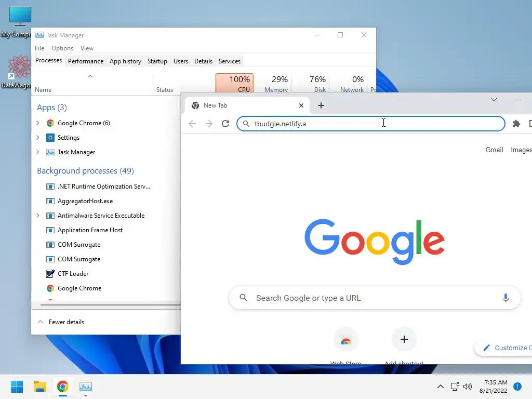532x399 pixels.
Task: Click the magnifier icon in Google search box
Action: (243, 298)
